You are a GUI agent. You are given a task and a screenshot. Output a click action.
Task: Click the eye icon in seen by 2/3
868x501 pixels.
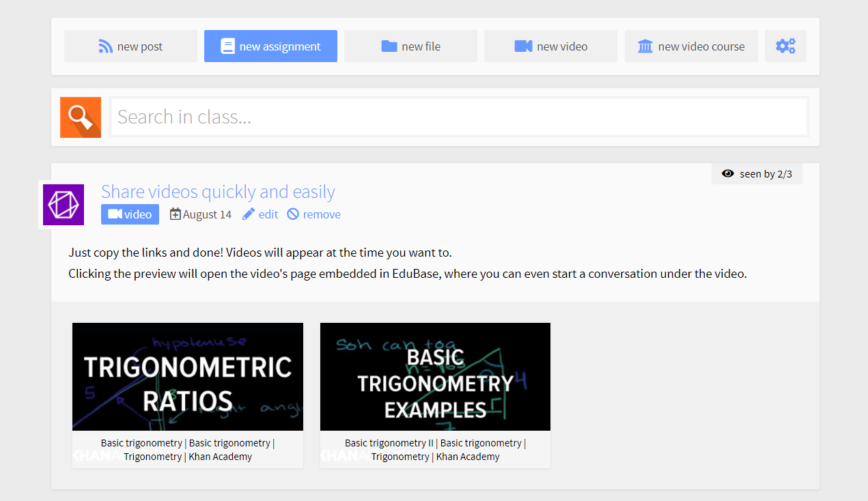pos(727,173)
